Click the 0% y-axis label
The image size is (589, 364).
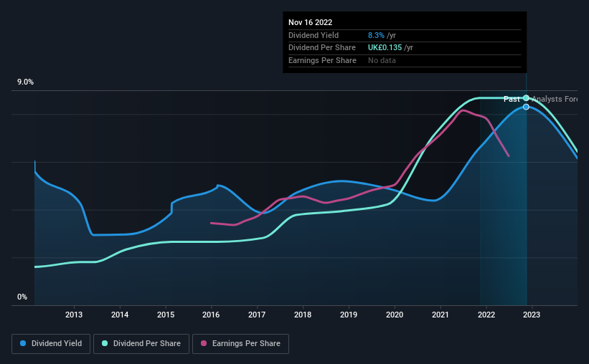22,297
